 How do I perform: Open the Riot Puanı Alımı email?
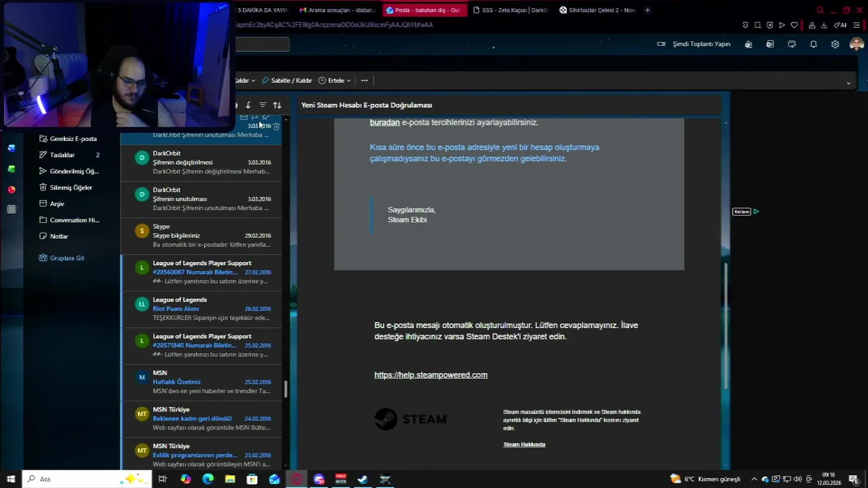click(201, 309)
